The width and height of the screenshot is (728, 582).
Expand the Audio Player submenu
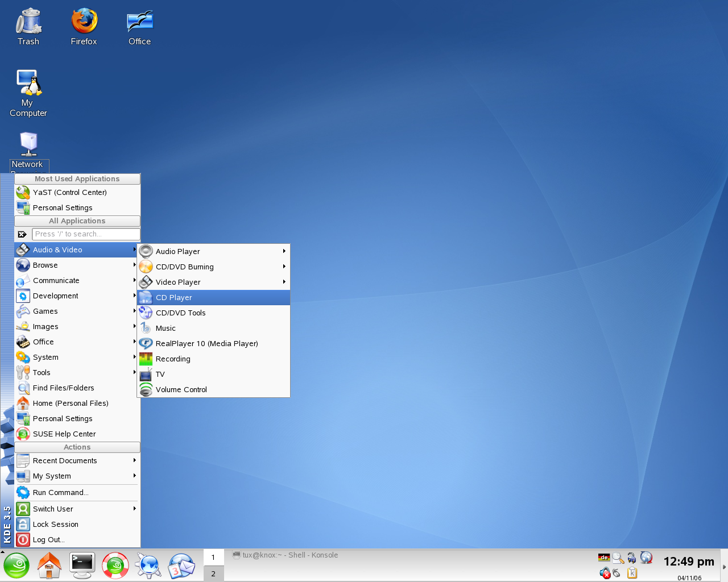click(x=213, y=251)
